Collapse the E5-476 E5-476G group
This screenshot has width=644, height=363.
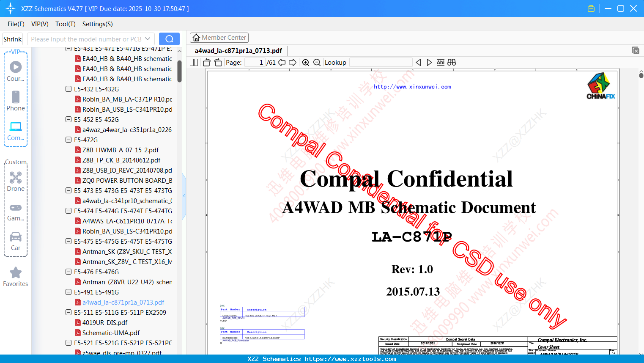point(69,272)
